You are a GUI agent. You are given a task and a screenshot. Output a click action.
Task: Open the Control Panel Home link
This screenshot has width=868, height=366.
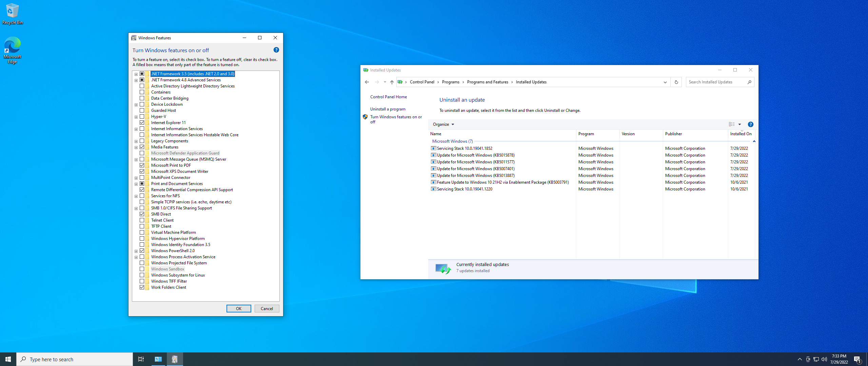388,97
